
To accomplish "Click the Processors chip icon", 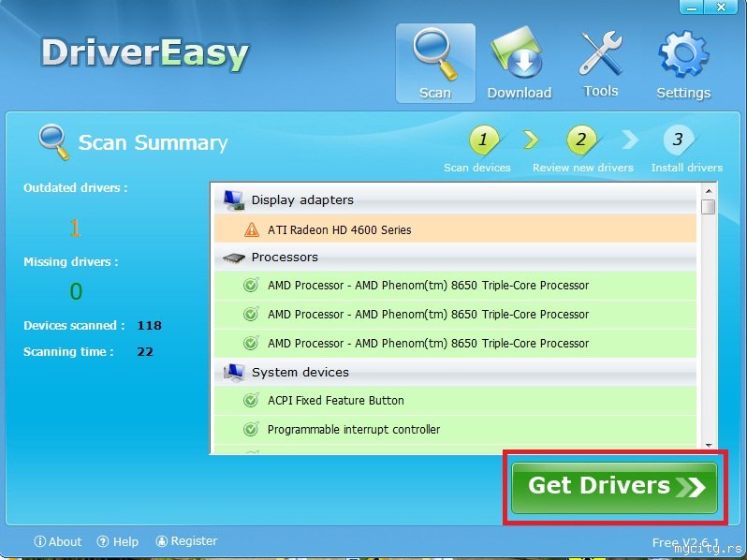I will [x=234, y=258].
